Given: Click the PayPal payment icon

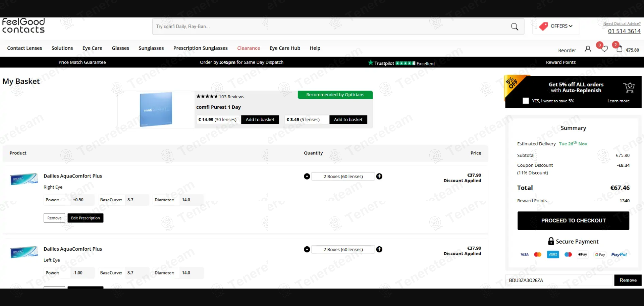Looking at the screenshot, I should pos(619,255).
